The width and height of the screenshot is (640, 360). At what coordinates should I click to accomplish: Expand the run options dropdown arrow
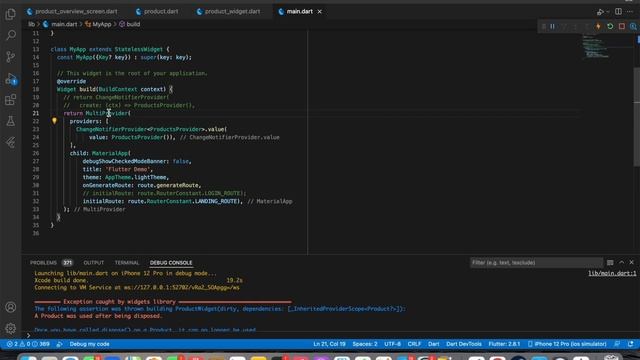click(x=607, y=12)
